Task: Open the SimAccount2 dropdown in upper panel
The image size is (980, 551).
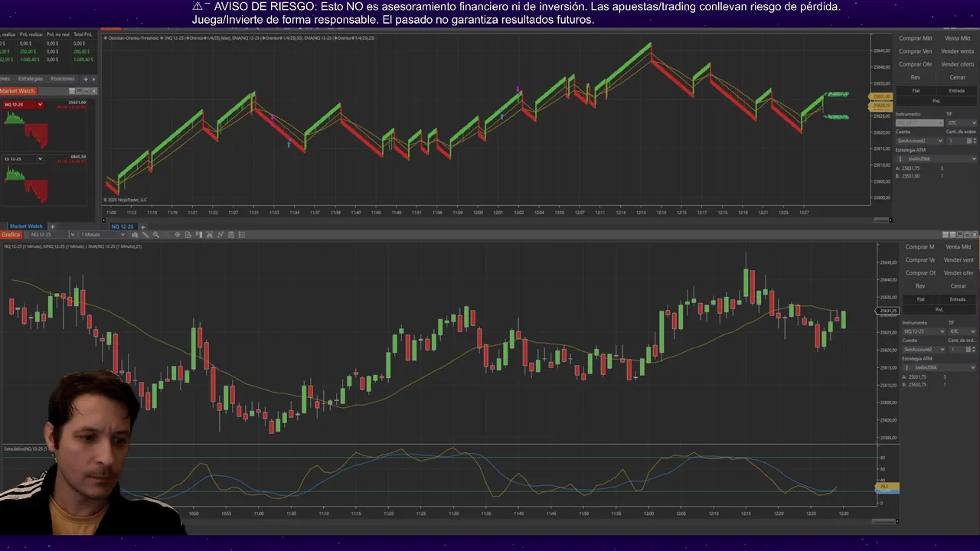Action: click(920, 141)
